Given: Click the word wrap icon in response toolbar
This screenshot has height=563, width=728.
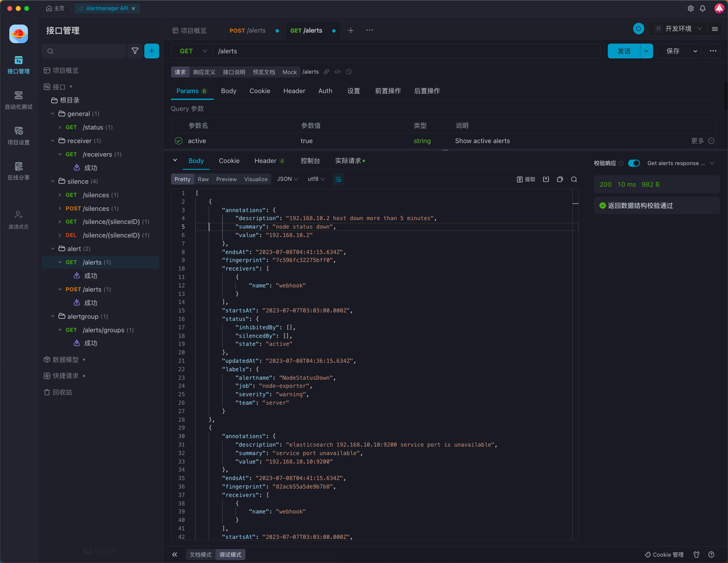Looking at the screenshot, I should click(338, 179).
